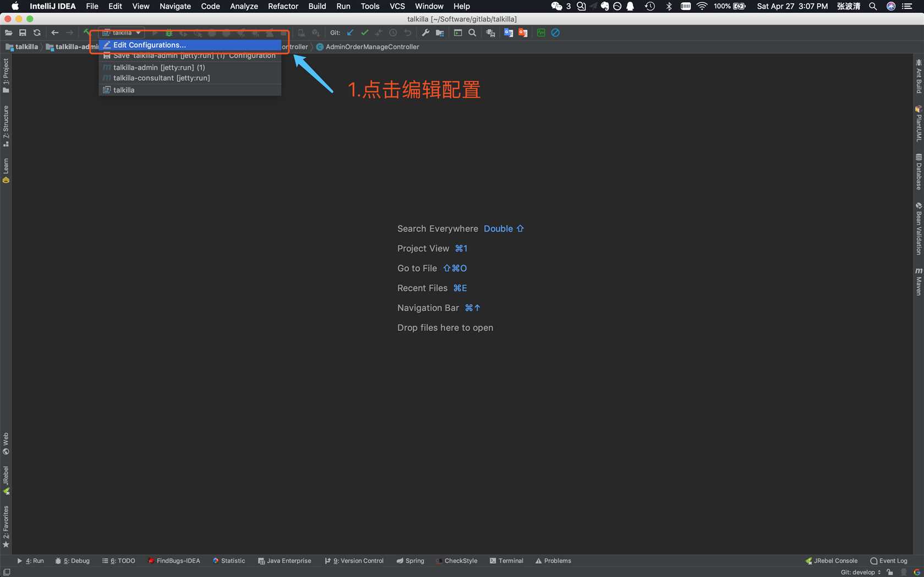This screenshot has width=924, height=577.
Task: Open the Z: Structure side panel
Action: (x=6, y=126)
